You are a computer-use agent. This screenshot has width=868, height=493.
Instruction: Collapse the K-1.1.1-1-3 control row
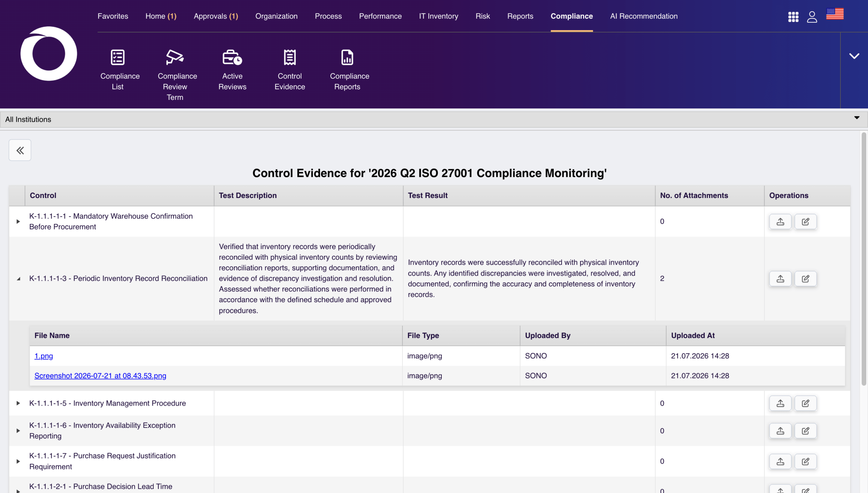point(18,279)
